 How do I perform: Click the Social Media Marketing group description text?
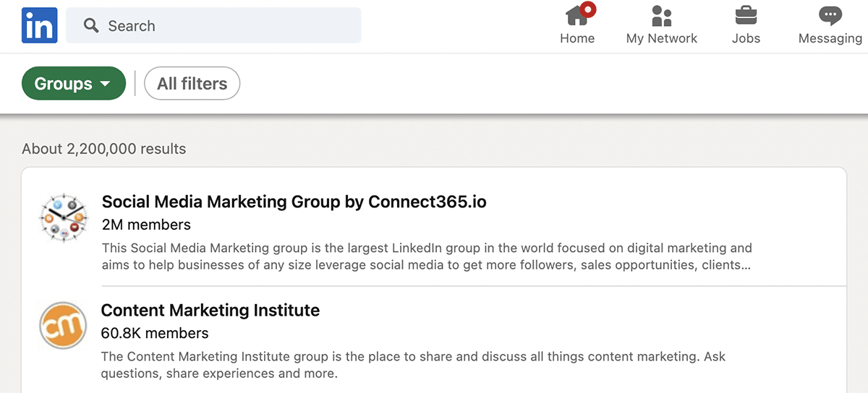tap(427, 256)
